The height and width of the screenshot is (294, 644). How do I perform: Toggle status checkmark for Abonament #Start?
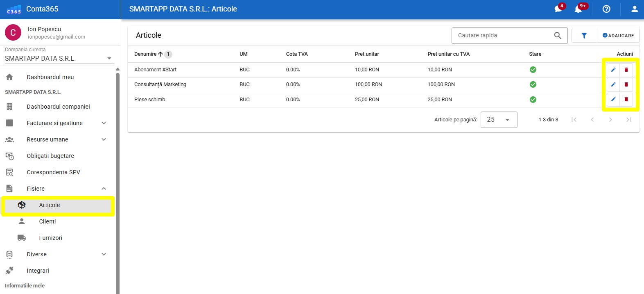coord(533,70)
